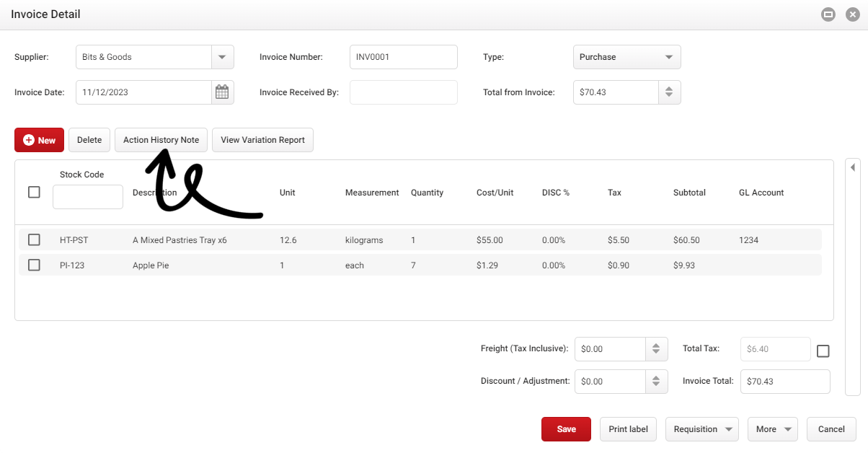Open Action History Note

(161, 140)
